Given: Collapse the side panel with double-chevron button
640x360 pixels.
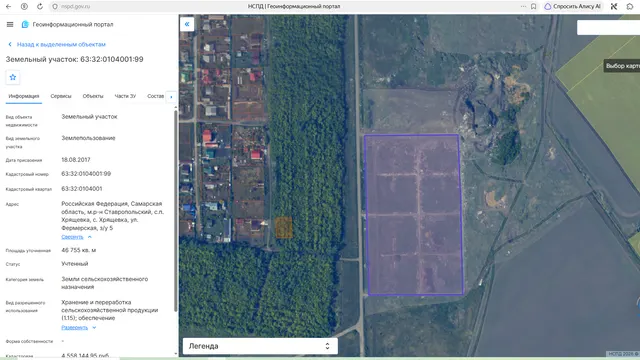Looking at the screenshot, I should [187, 24].
